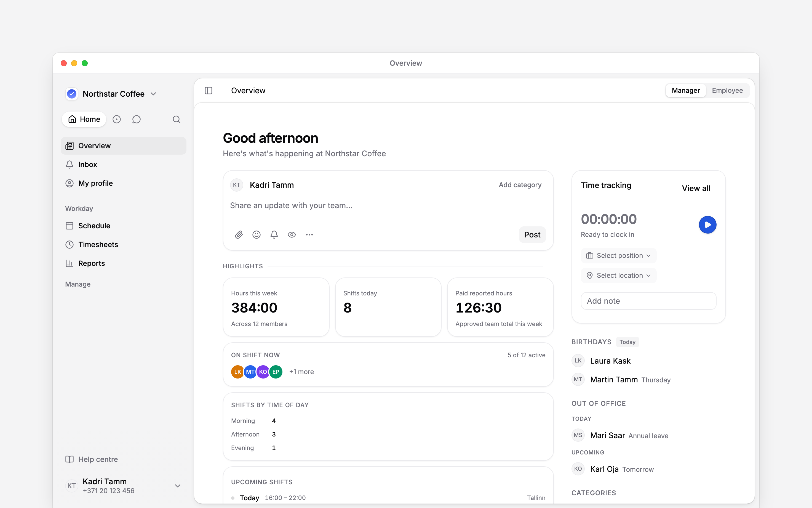Open the Select location dropdown
Screen dimensions: 812x508
click(x=618, y=276)
